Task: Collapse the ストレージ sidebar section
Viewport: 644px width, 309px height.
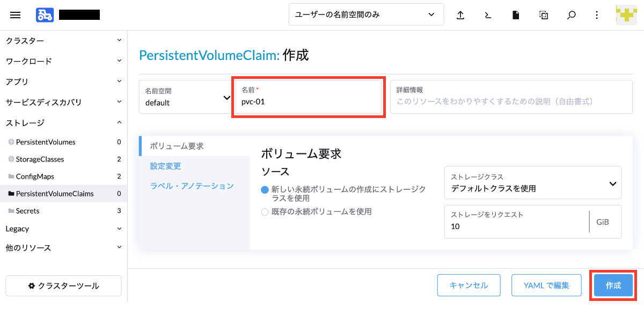Action: 64,123
